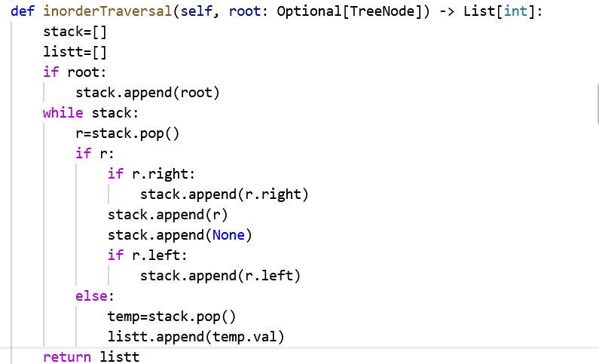Click the 'if r.left:' line
This screenshot has width=599, height=364.
click(x=148, y=255)
